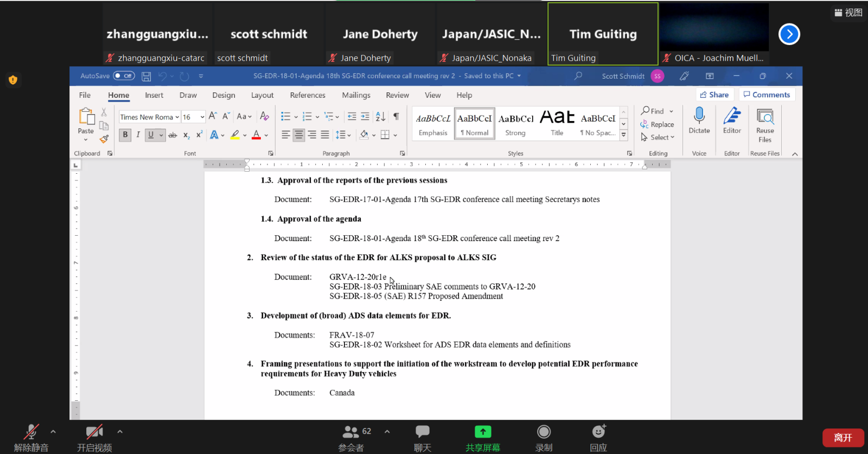The width and height of the screenshot is (868, 454).
Task: Toggle Bold formatting
Action: [125, 135]
